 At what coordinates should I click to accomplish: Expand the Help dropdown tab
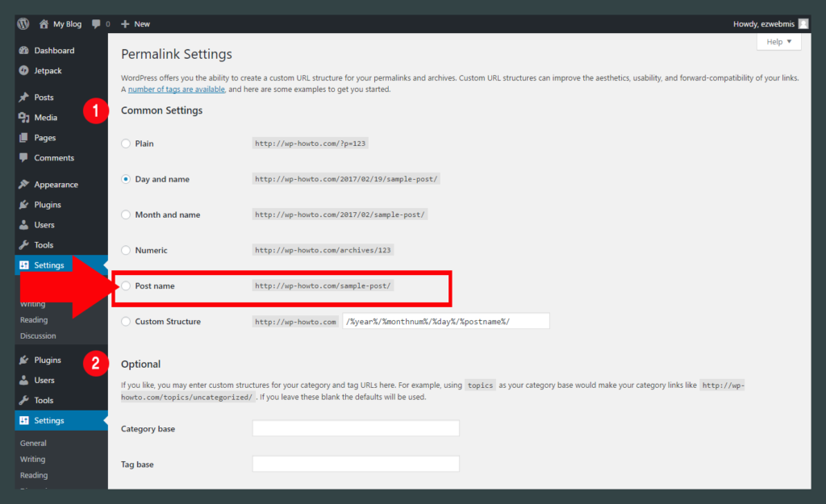pyautogui.click(x=778, y=42)
